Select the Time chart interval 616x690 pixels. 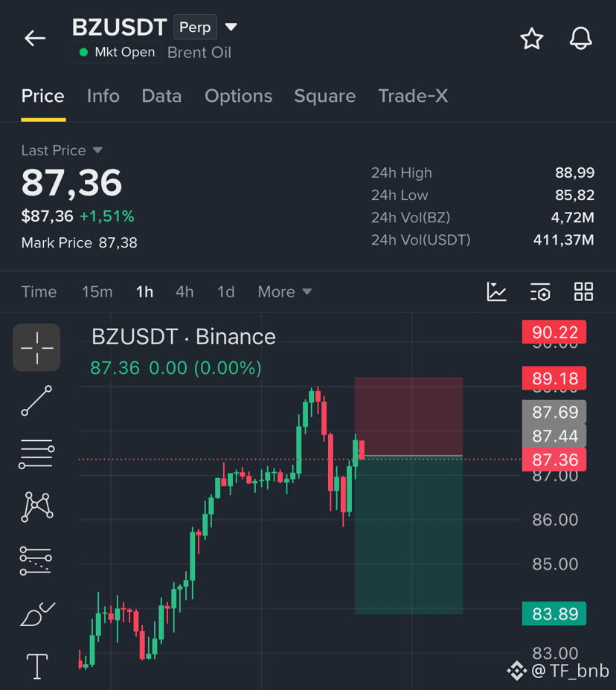tap(39, 291)
